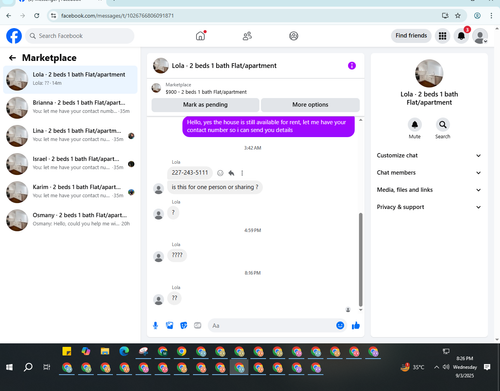Image resolution: width=500 pixels, height=391 pixels.
Task: Open the Chrome profile icon
Action: [x=477, y=16]
